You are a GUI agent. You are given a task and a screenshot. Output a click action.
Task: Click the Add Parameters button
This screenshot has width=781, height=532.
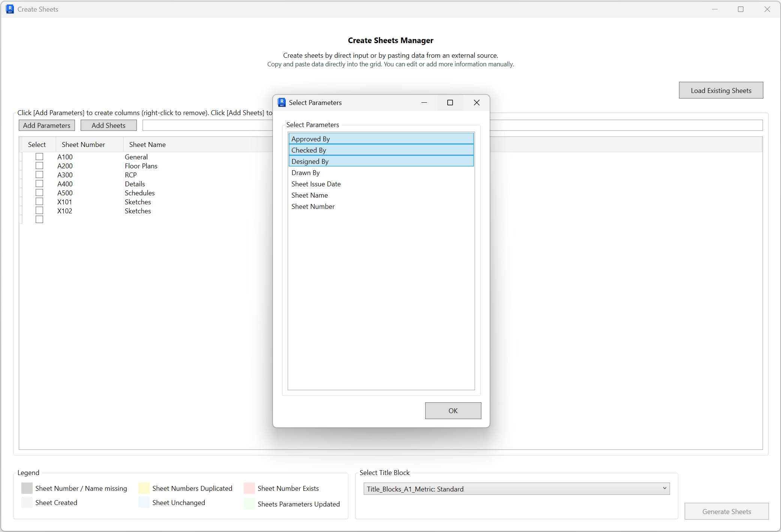pos(46,125)
